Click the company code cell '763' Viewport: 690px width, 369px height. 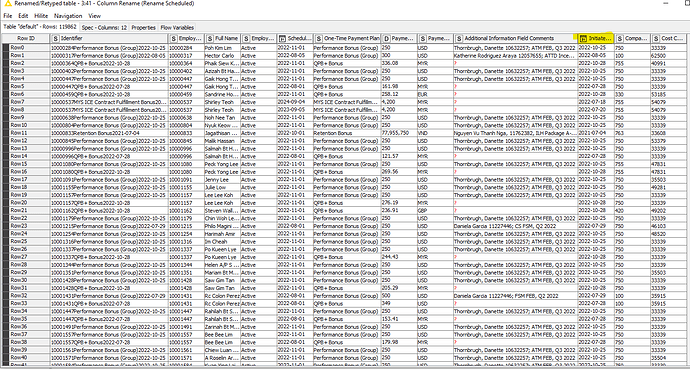coord(632,133)
